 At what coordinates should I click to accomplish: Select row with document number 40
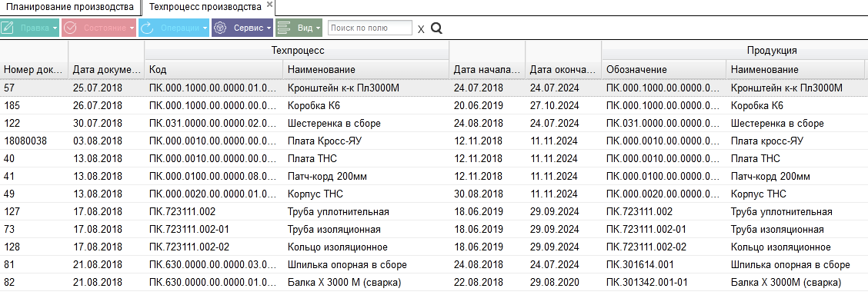click(434, 158)
